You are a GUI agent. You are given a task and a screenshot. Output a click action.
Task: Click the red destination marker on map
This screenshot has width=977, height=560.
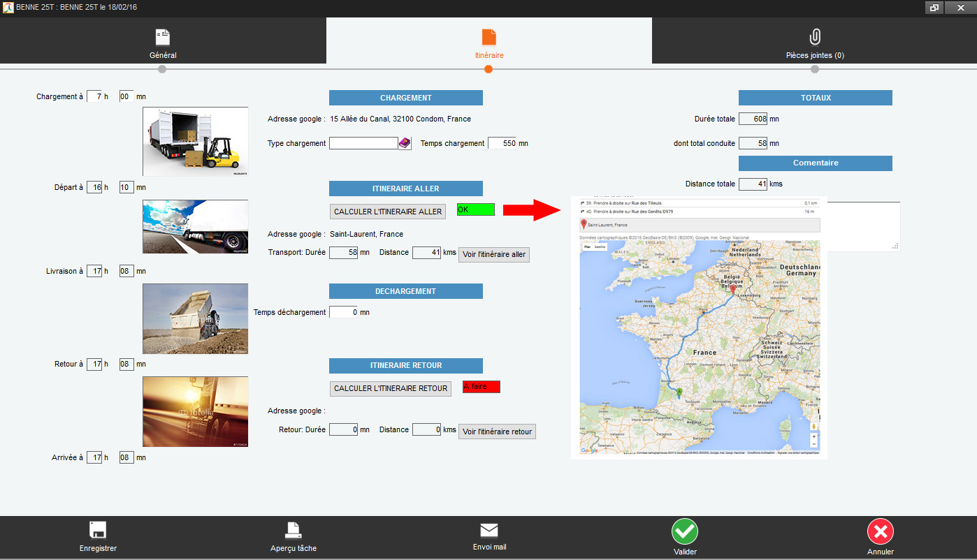(x=732, y=288)
